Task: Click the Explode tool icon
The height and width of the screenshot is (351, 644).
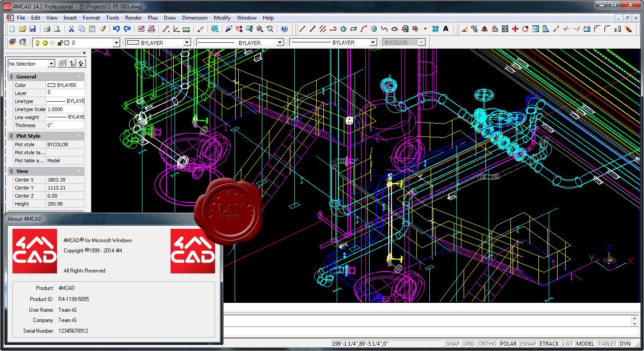Action: [x=628, y=29]
